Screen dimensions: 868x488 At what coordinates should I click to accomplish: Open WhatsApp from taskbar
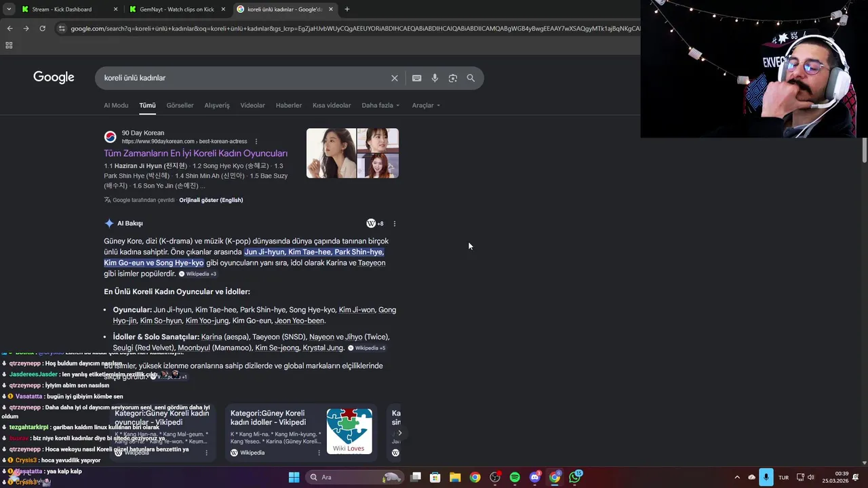click(575, 477)
